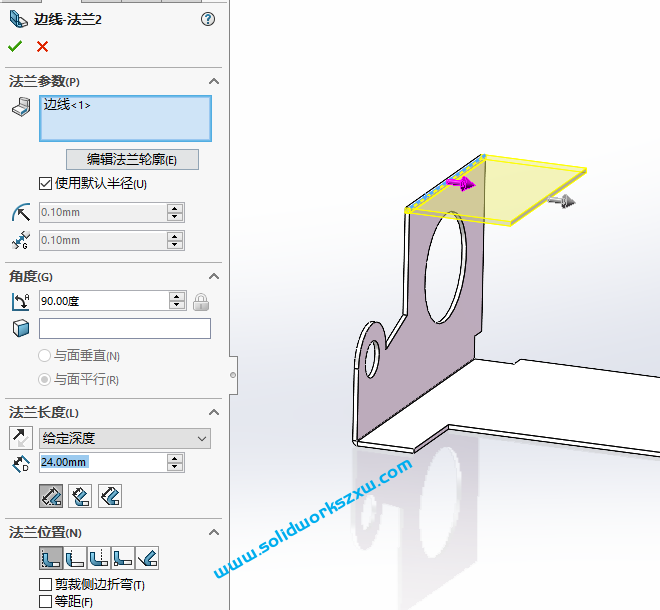This screenshot has width=660, height=610.
Task: Click the bend radius icon
Action: coord(21,213)
